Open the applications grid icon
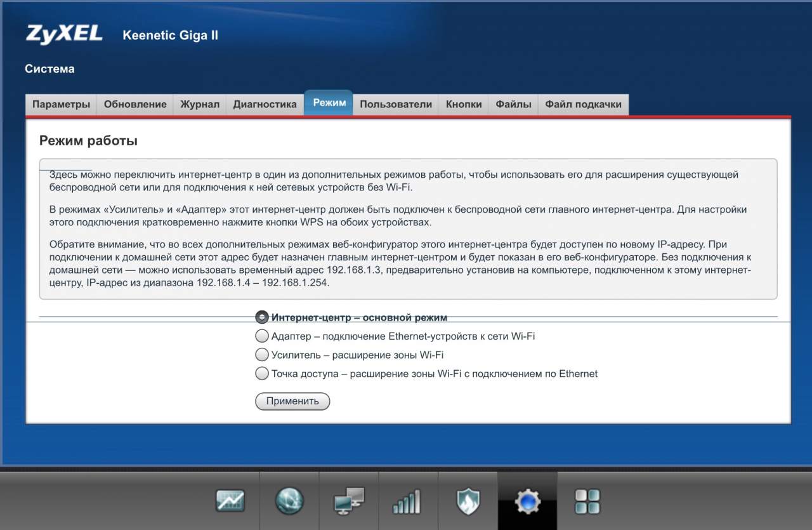 [x=587, y=501]
